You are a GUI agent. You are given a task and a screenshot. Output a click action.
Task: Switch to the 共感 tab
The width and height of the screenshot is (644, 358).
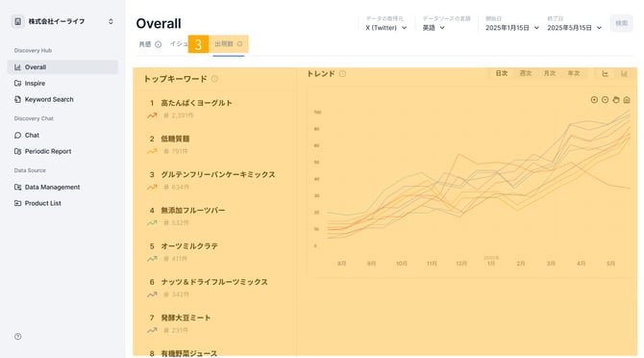tap(145, 44)
